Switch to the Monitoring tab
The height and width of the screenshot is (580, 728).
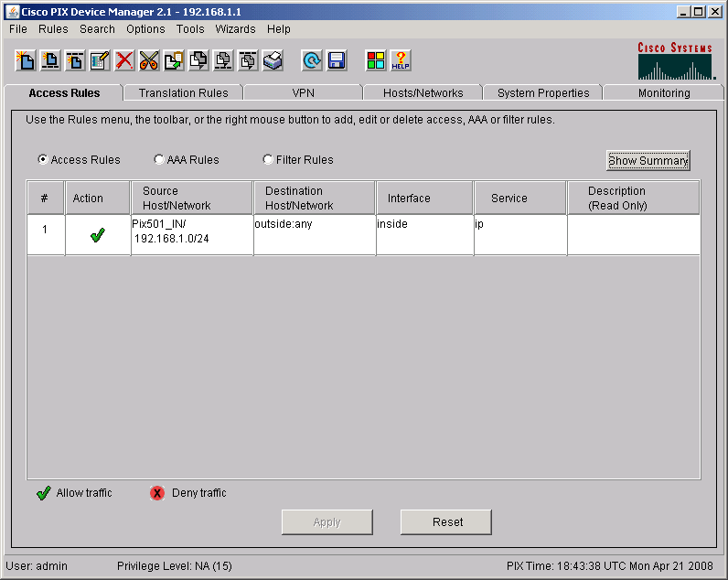tap(664, 93)
